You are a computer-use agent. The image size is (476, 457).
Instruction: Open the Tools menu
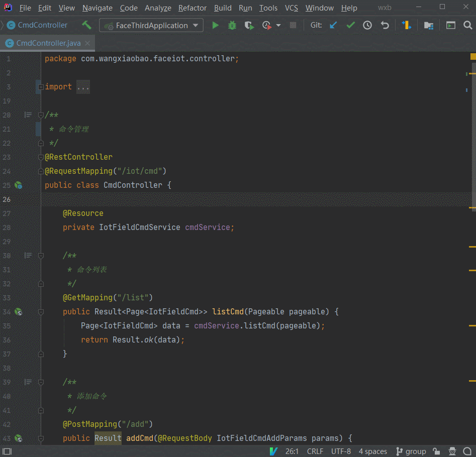click(x=268, y=8)
